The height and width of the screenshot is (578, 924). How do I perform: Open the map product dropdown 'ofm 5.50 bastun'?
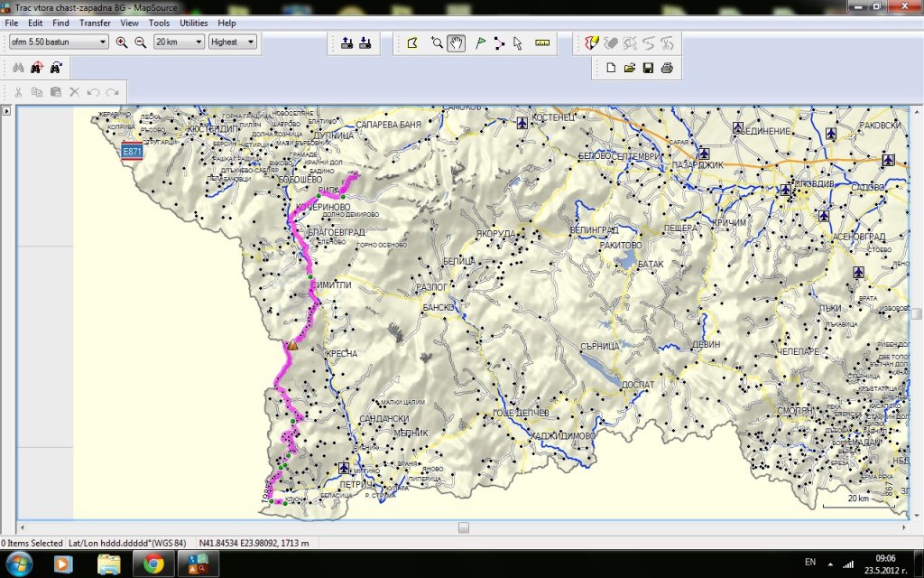pyautogui.click(x=59, y=42)
